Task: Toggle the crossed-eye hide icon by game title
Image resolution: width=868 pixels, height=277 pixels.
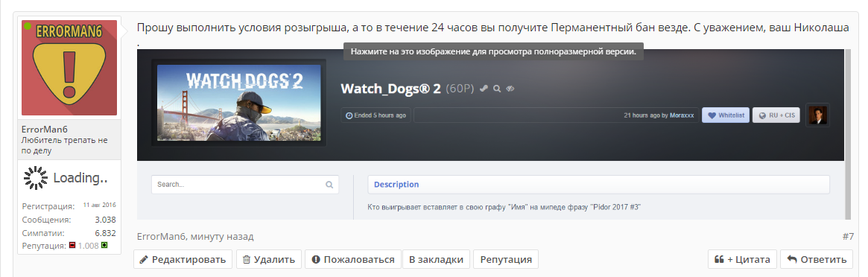Action: pyautogui.click(x=510, y=88)
